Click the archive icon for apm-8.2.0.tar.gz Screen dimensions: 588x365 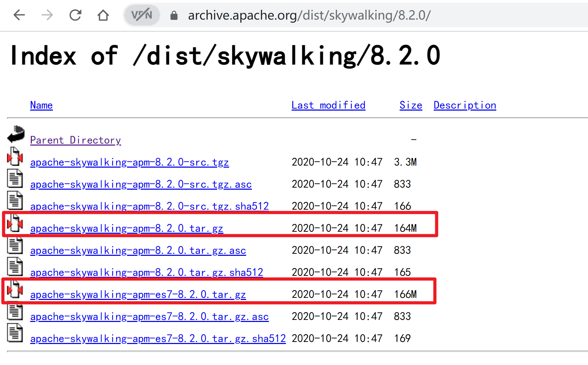15,222
